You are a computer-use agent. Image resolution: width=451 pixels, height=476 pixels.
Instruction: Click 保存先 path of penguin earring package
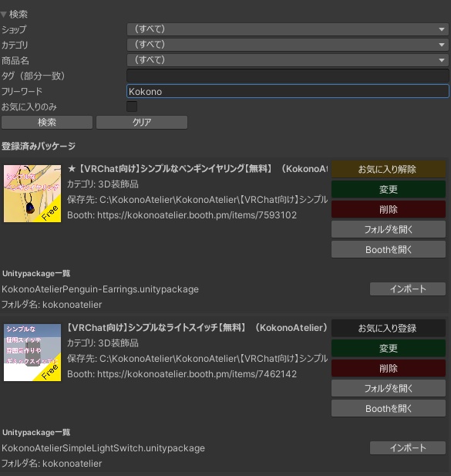pyautogui.click(x=197, y=200)
